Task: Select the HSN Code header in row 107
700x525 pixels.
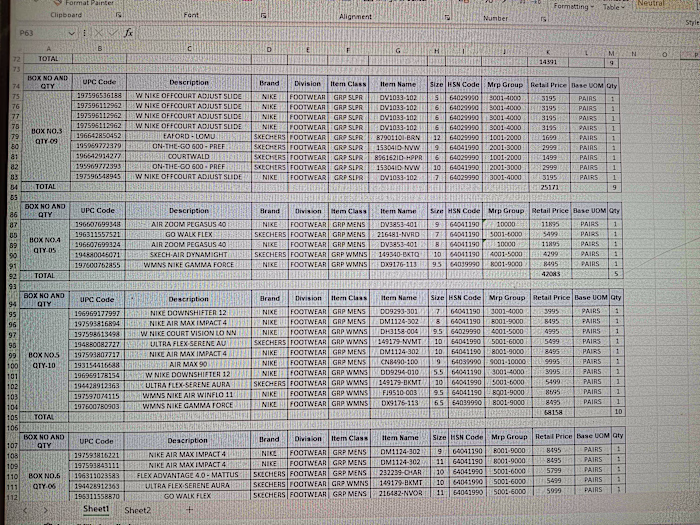Action: [x=467, y=438]
